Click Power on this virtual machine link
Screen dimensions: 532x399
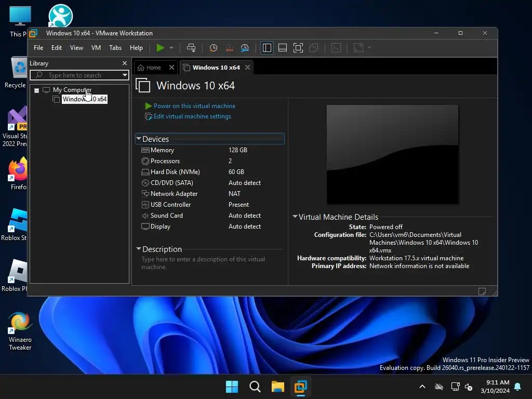coord(194,106)
